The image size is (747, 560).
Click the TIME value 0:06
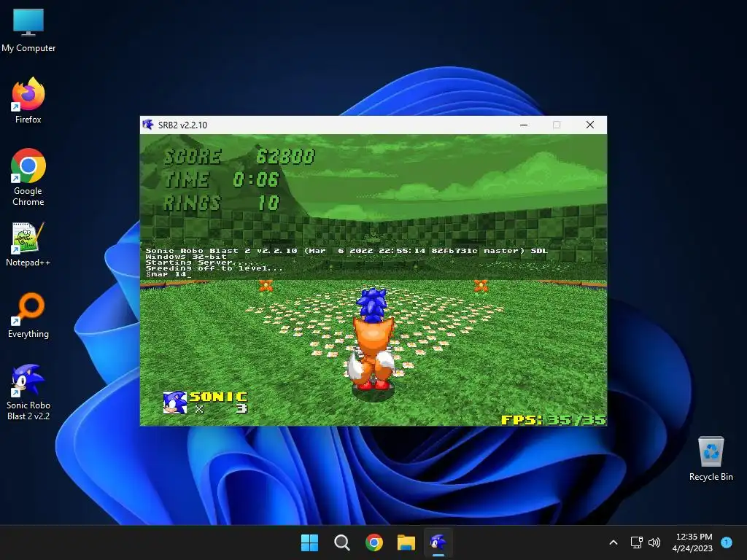(256, 180)
